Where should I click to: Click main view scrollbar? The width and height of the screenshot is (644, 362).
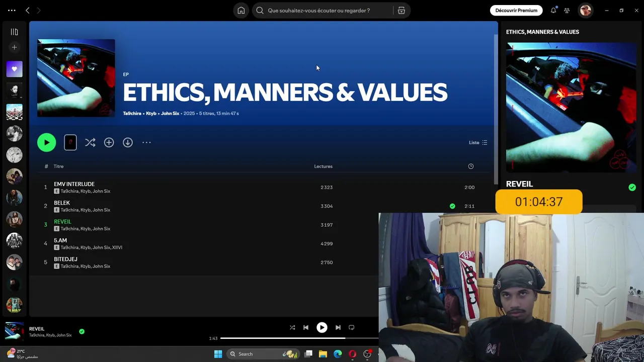[496, 108]
